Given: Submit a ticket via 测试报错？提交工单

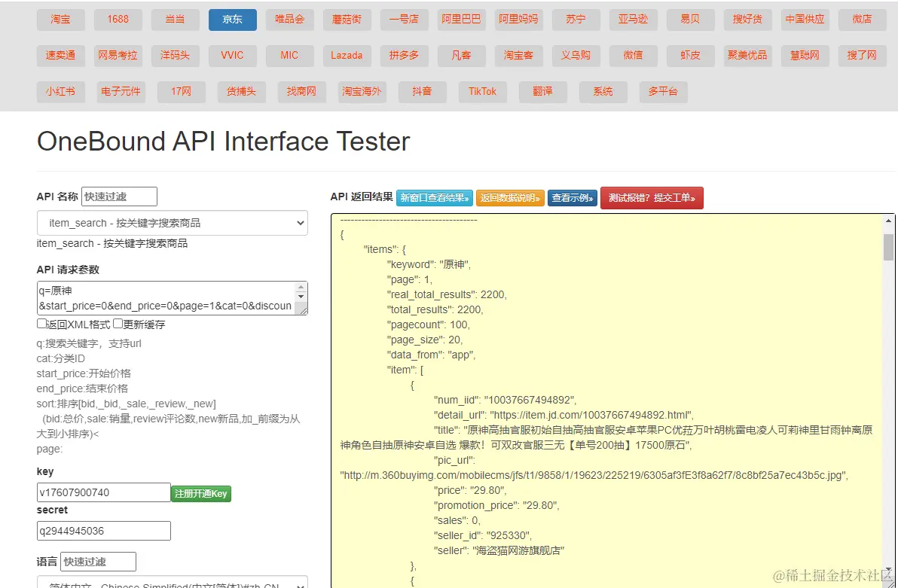Looking at the screenshot, I should tap(652, 198).
